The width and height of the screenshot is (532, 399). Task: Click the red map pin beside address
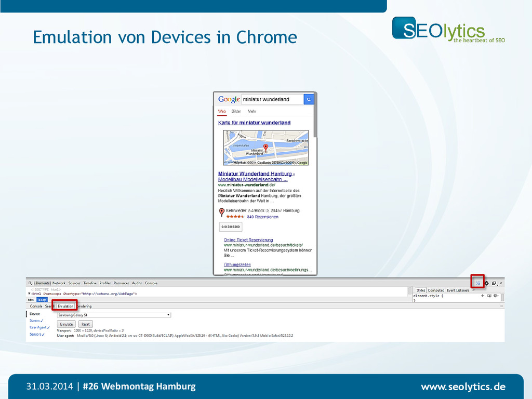pos(221,212)
